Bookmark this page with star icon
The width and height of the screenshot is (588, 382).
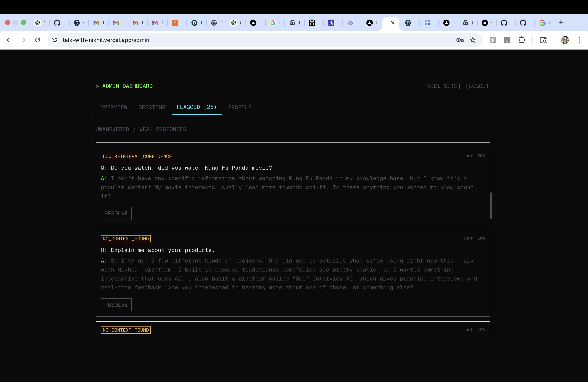coord(473,40)
